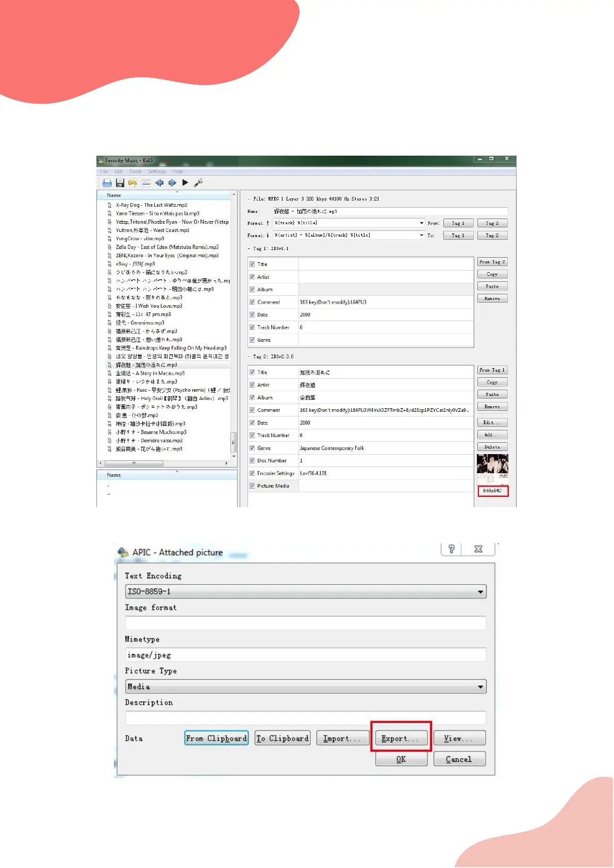614x868 pixels.
Task: Click the toolbar icon right of the Revert arrow
Action: click(x=146, y=183)
